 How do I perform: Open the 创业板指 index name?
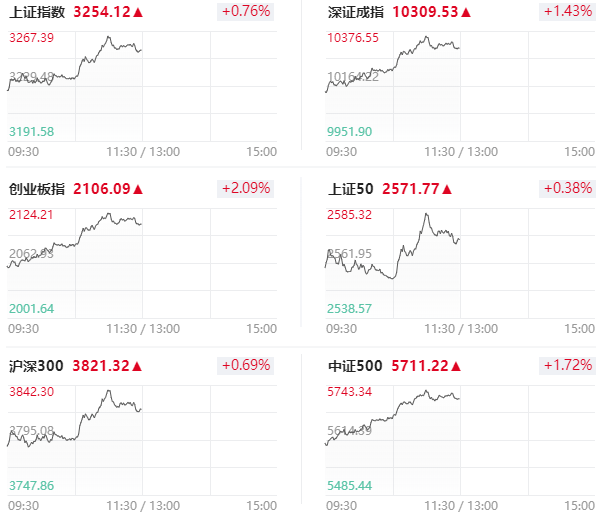coord(37,189)
